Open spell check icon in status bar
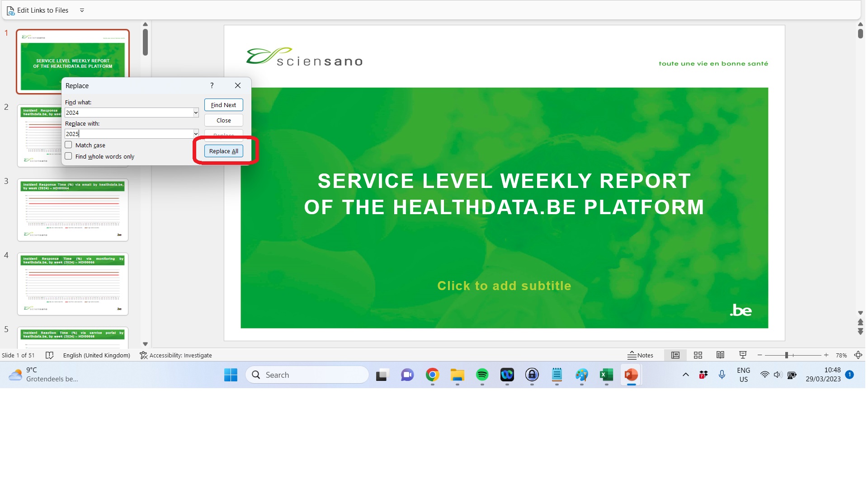The width and height of the screenshot is (868, 488). [x=50, y=355]
